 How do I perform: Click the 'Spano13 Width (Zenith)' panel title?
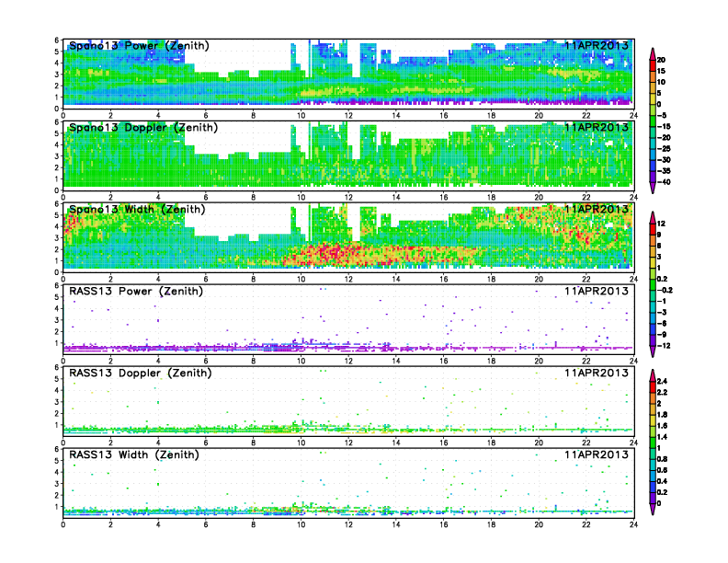pyautogui.click(x=137, y=209)
